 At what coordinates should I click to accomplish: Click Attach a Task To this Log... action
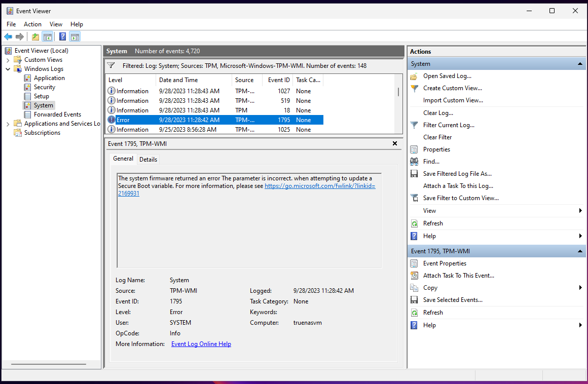click(x=458, y=186)
